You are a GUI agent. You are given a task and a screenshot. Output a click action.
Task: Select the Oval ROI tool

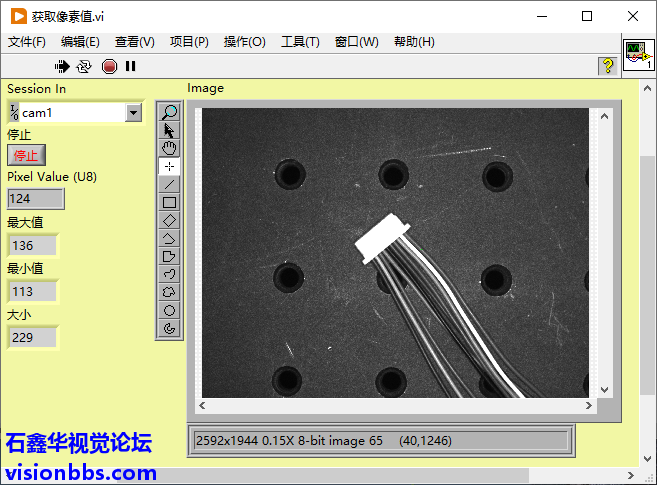169,309
